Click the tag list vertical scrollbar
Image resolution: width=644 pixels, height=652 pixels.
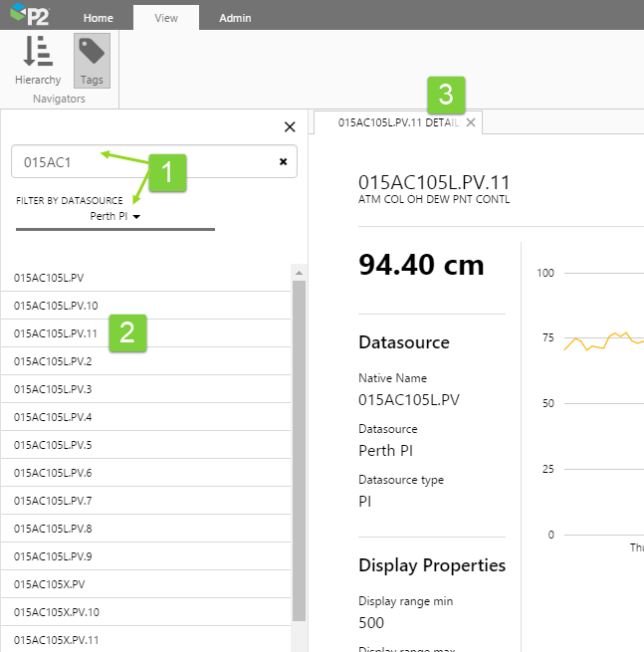[298, 448]
